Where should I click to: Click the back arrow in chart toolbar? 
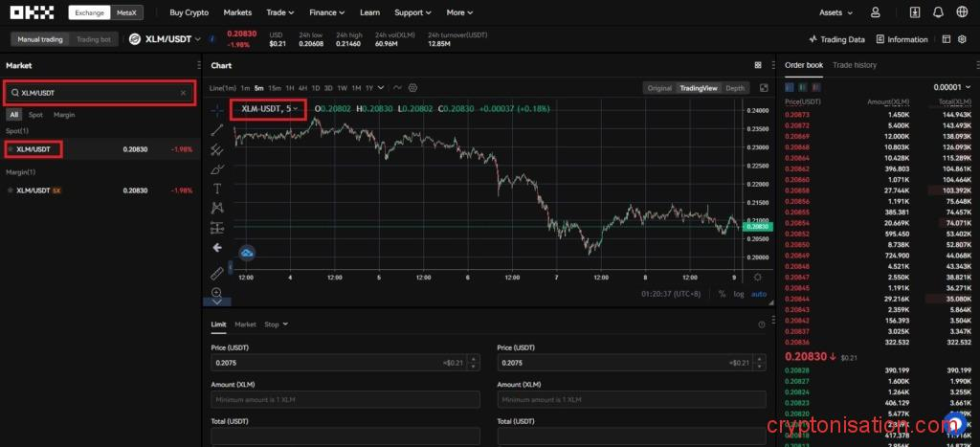(x=217, y=247)
